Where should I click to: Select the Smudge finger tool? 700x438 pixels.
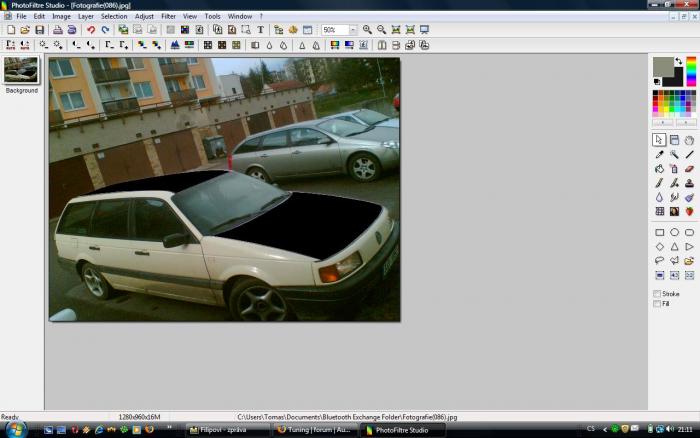pos(674,197)
